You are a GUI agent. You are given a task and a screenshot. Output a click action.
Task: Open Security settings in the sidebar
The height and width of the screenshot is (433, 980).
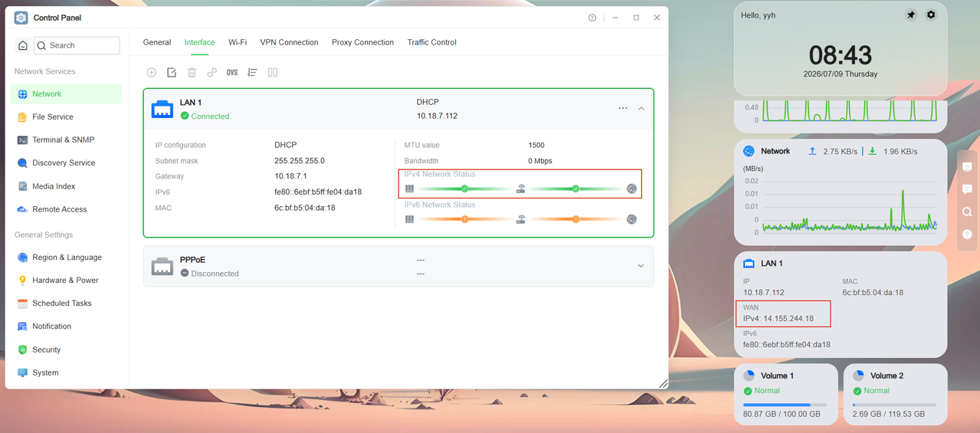coord(66,349)
